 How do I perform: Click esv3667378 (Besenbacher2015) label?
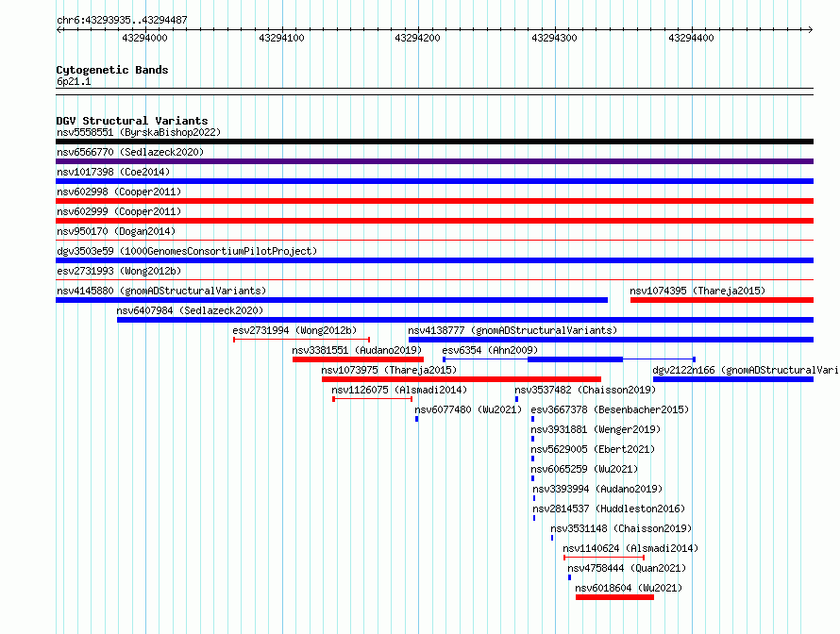tap(610, 409)
